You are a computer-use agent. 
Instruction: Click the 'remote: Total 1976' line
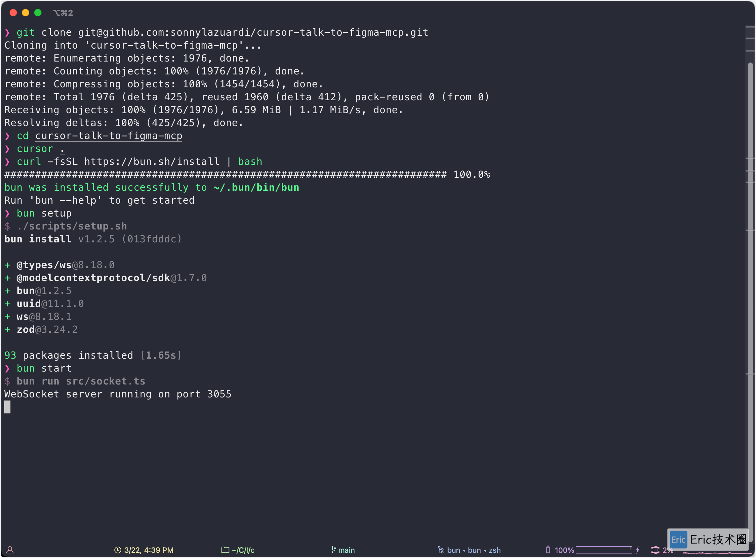pos(247,97)
